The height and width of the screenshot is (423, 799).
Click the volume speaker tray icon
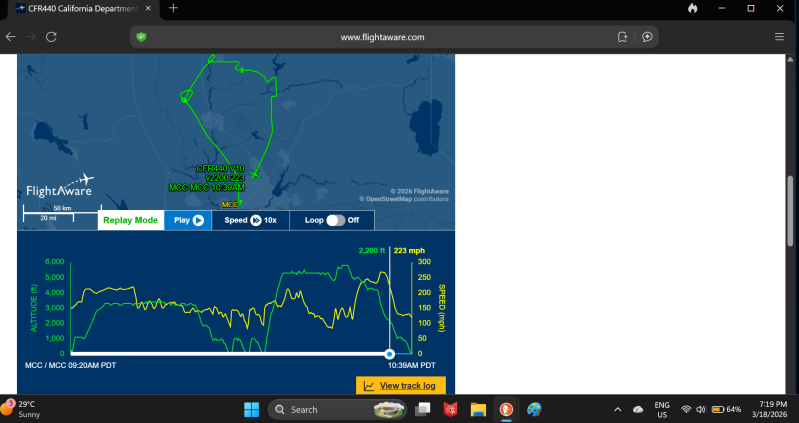point(701,409)
